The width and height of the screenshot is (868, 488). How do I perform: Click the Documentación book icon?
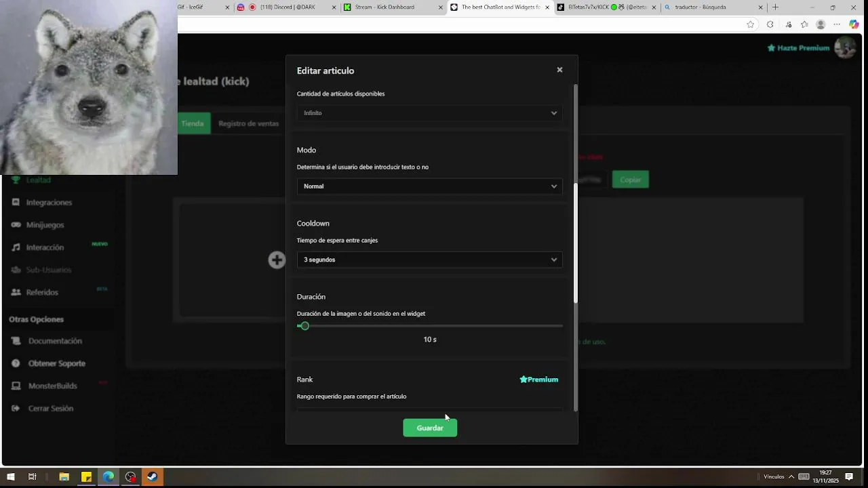(x=16, y=341)
